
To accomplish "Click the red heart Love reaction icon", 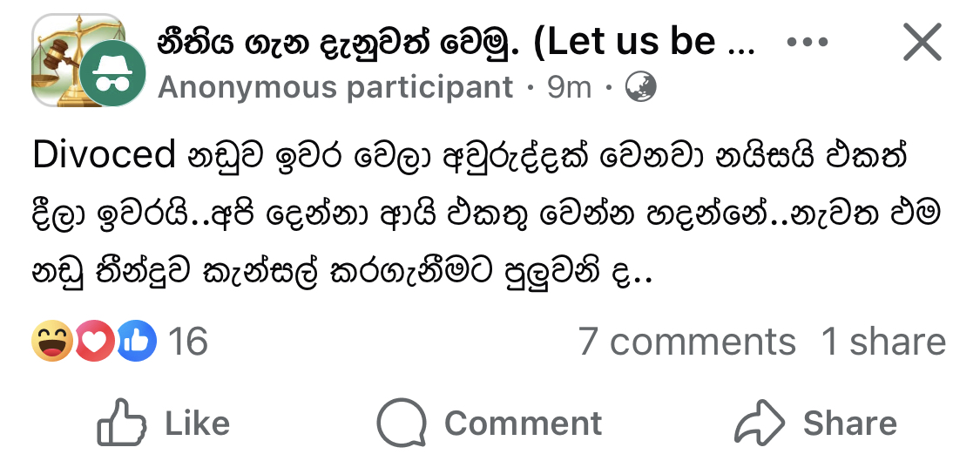I will [94, 341].
